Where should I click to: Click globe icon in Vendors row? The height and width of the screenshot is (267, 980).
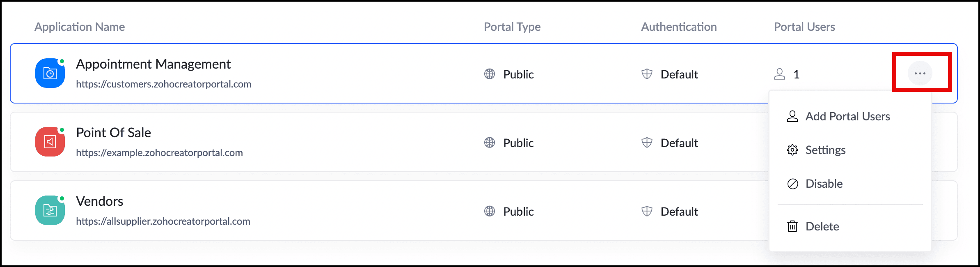point(490,211)
